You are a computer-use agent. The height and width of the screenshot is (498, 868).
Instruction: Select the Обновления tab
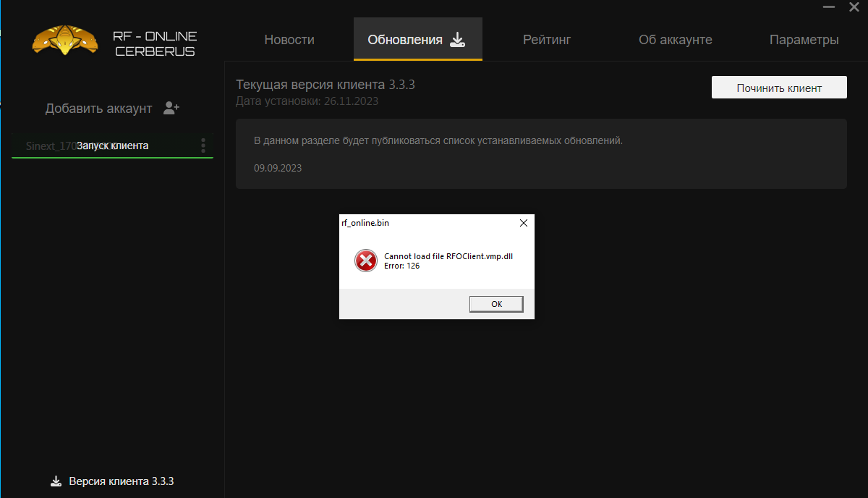click(x=418, y=39)
